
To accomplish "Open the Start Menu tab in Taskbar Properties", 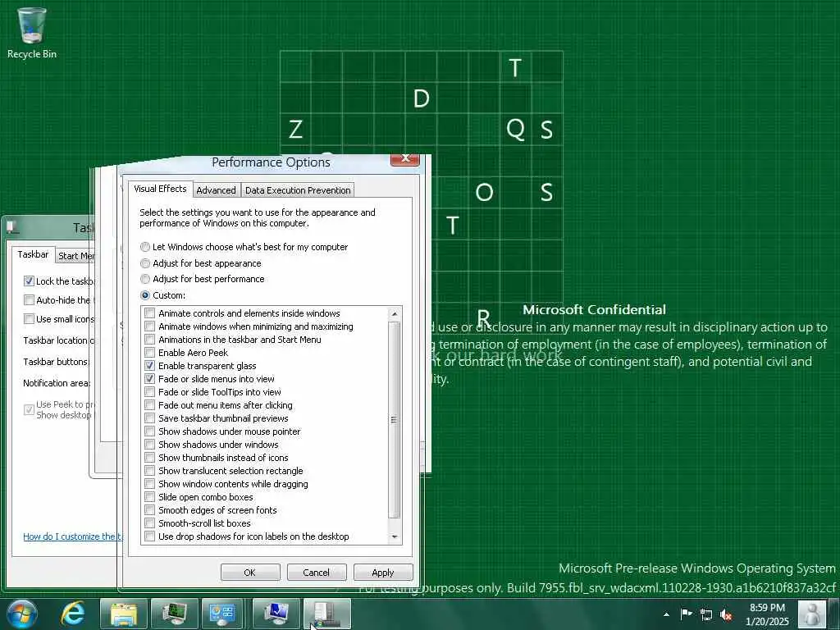I will click(x=76, y=256).
